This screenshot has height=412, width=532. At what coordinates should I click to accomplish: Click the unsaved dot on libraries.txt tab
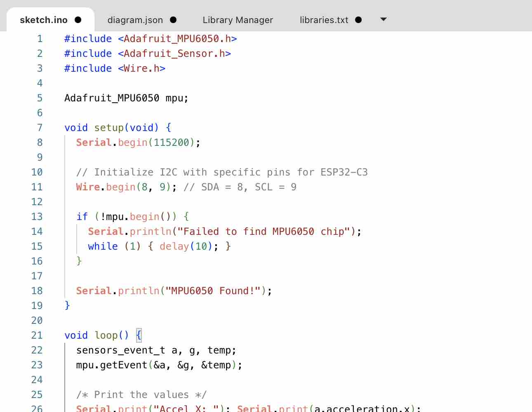358,20
